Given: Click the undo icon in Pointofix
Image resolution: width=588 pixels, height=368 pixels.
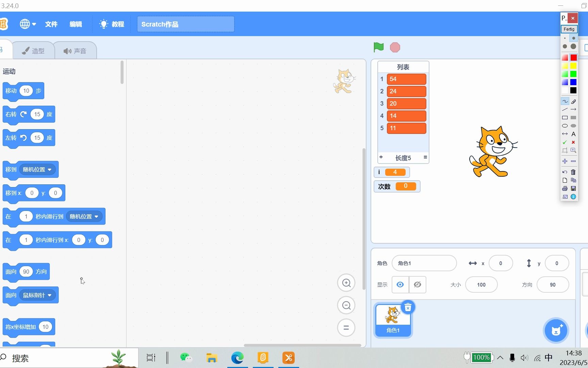Looking at the screenshot, I should click(x=565, y=172).
